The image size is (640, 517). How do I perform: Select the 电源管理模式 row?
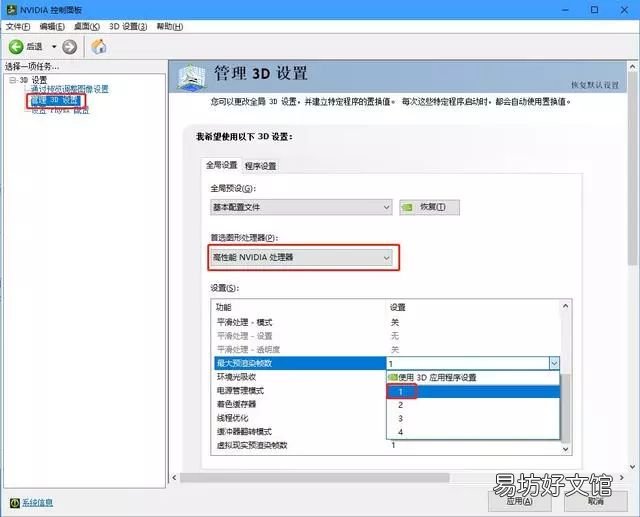(300, 391)
